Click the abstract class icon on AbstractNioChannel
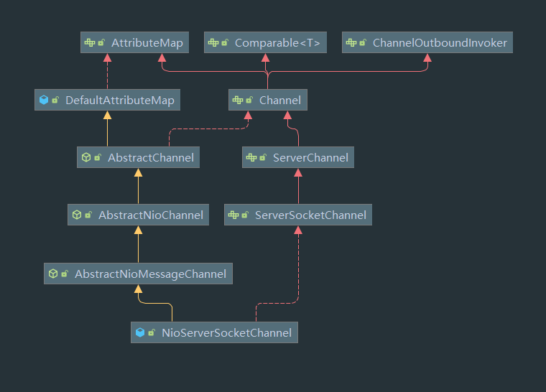 76,215
